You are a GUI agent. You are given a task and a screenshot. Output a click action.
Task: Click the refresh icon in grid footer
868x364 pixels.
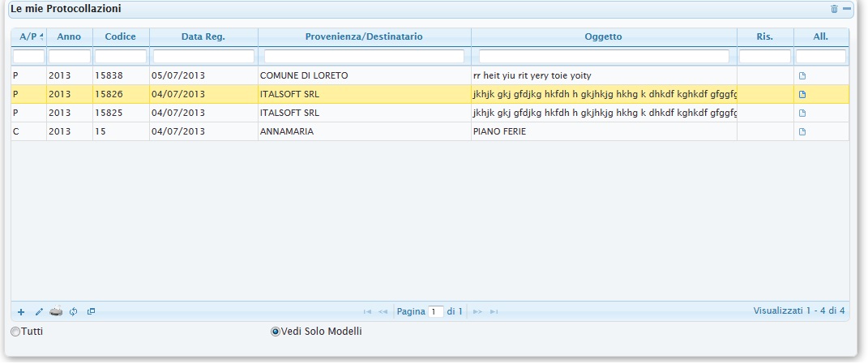(x=73, y=311)
